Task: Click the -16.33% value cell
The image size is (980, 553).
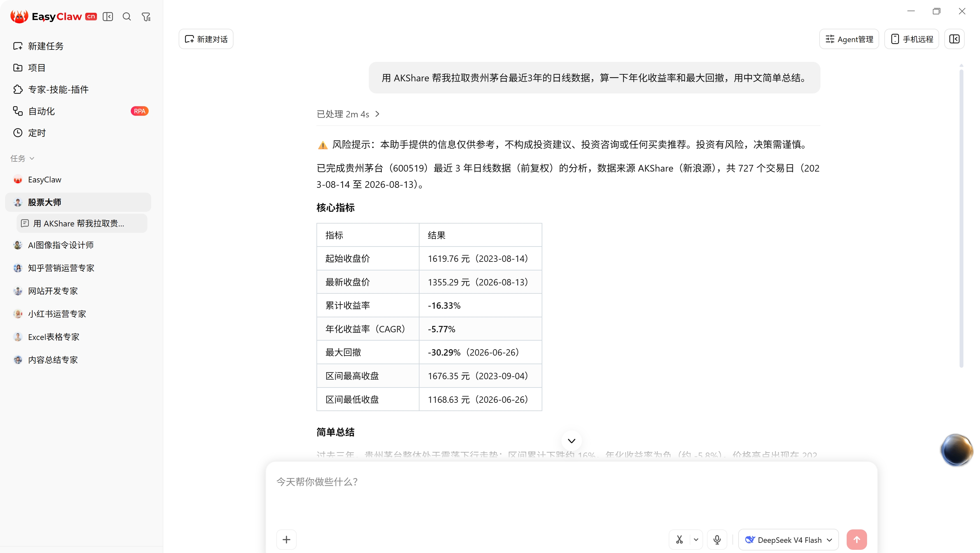Action: [480, 306]
